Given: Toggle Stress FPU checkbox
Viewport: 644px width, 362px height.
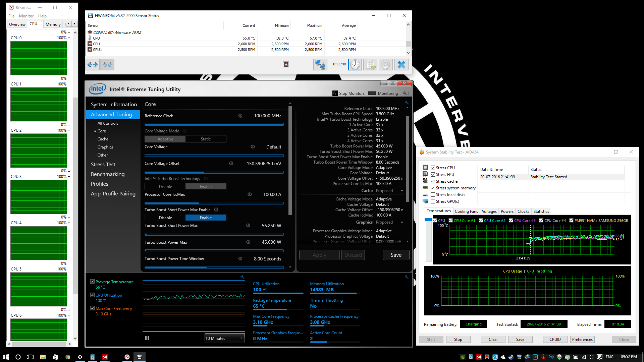Looking at the screenshot, I should pyautogui.click(x=433, y=175).
